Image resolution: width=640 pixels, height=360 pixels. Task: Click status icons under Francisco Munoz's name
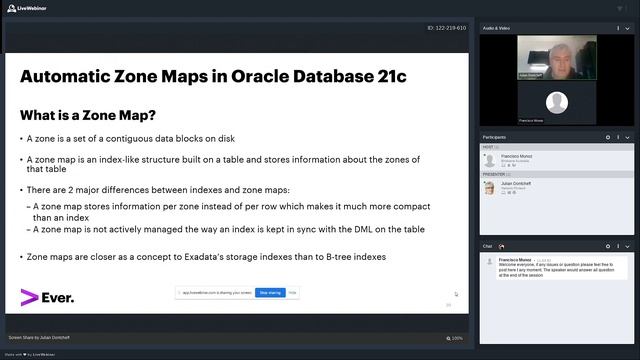click(x=509, y=165)
